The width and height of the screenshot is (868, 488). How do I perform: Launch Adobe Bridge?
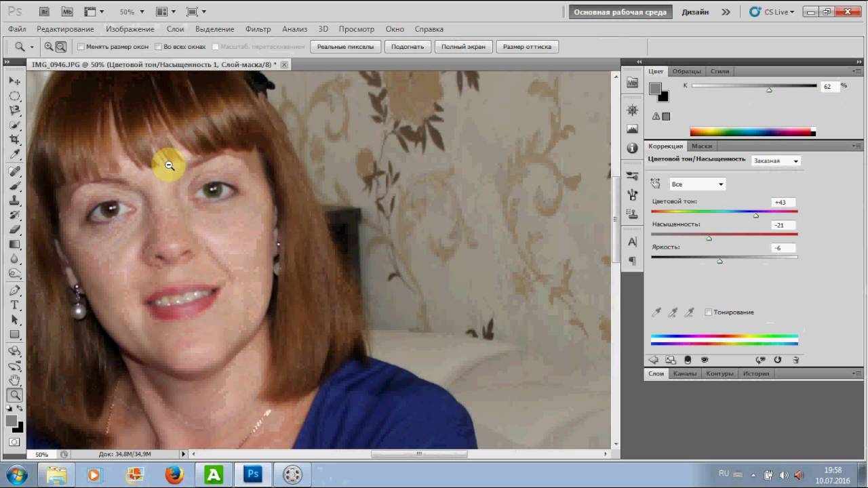click(44, 12)
